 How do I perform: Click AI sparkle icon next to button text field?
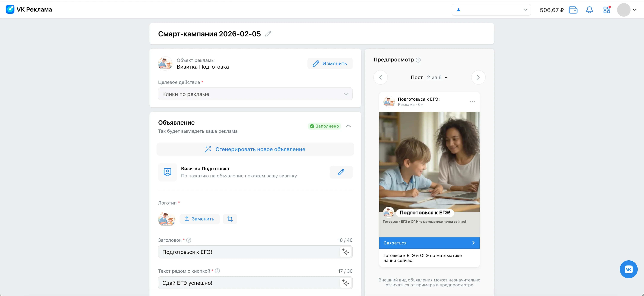[x=346, y=283]
